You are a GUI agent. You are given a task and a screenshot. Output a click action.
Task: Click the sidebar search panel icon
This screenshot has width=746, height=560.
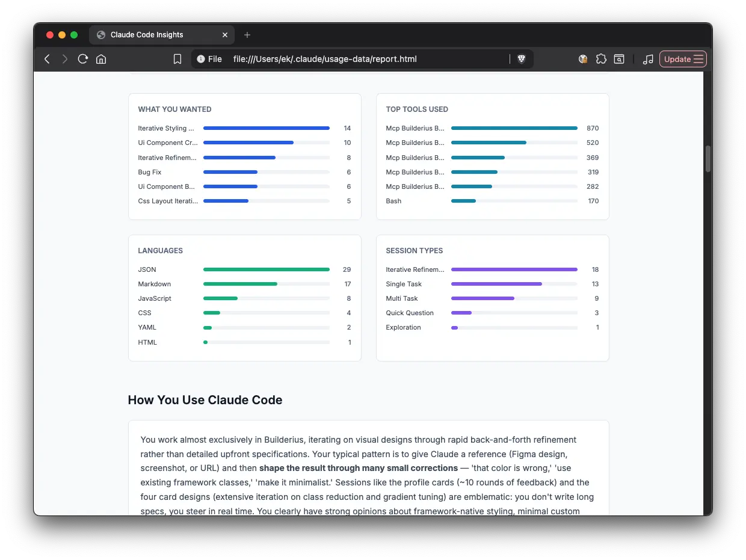click(619, 59)
